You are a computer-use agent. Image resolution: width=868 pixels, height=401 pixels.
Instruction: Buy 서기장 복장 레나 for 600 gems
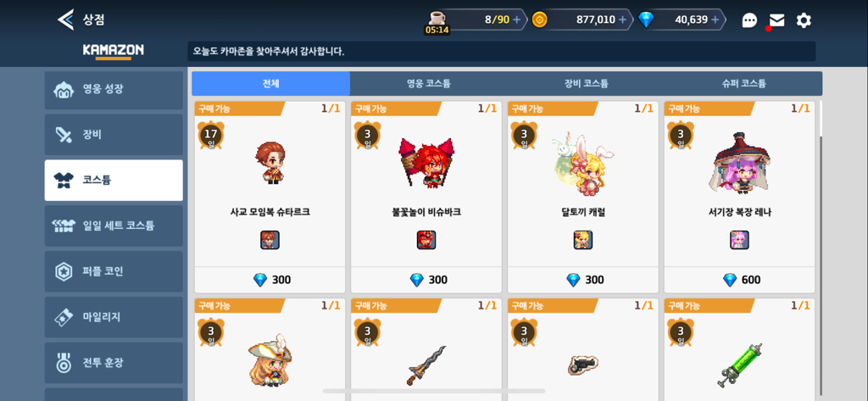click(x=739, y=280)
